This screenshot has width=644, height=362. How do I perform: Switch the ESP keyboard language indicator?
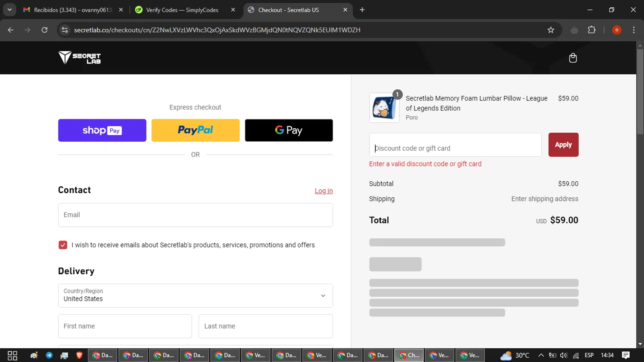[x=589, y=356]
